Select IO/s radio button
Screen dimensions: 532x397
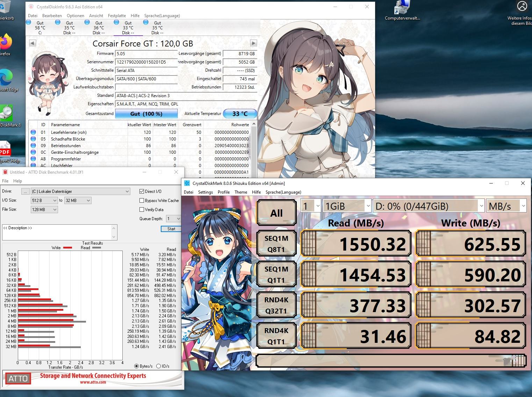tap(158, 366)
